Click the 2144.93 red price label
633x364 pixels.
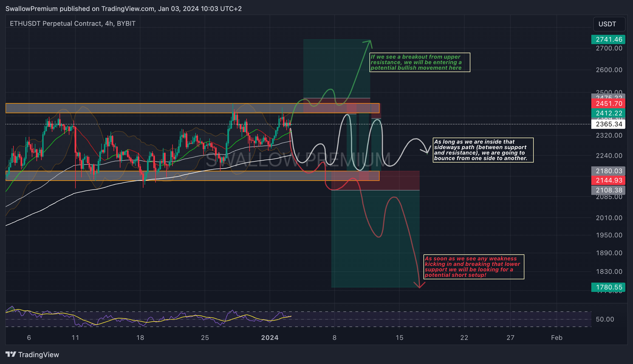tap(608, 180)
